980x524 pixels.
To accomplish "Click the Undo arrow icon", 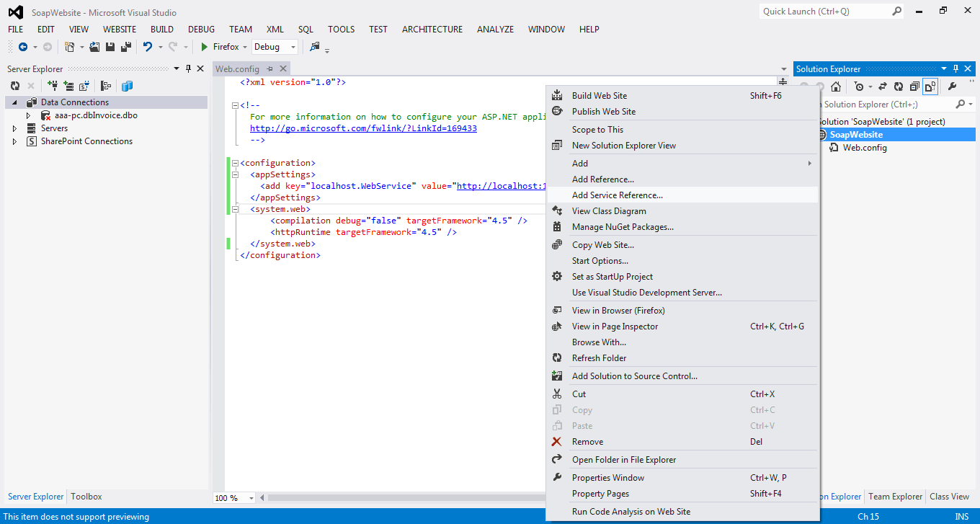I will [148, 47].
